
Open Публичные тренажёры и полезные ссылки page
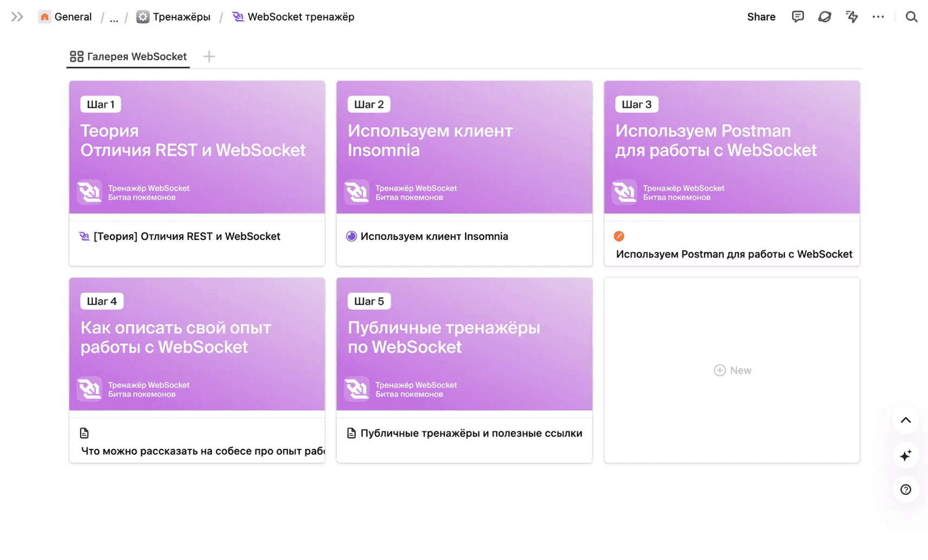click(471, 433)
